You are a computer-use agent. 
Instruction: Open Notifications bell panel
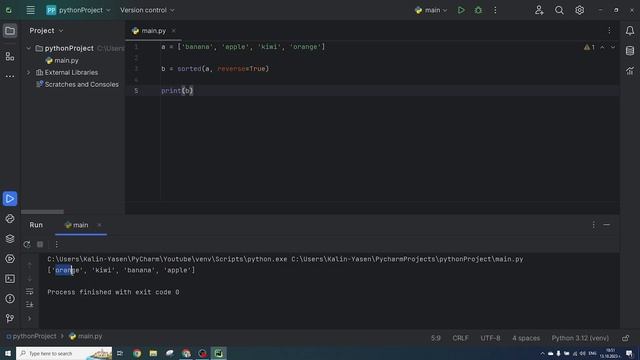tap(630, 31)
